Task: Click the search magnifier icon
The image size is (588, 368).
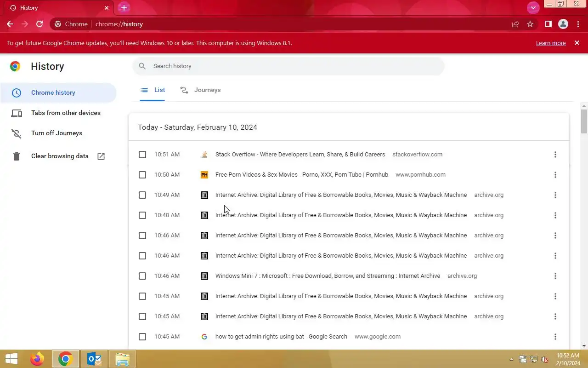Action: coord(142,66)
